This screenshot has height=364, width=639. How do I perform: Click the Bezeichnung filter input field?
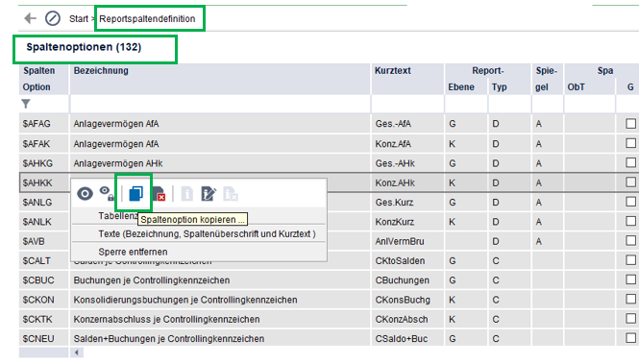coord(220,104)
